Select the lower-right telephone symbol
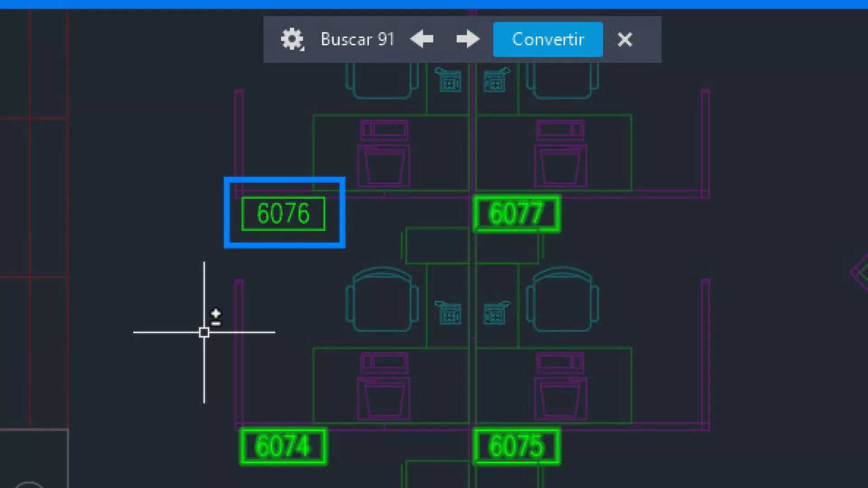 coord(495,313)
